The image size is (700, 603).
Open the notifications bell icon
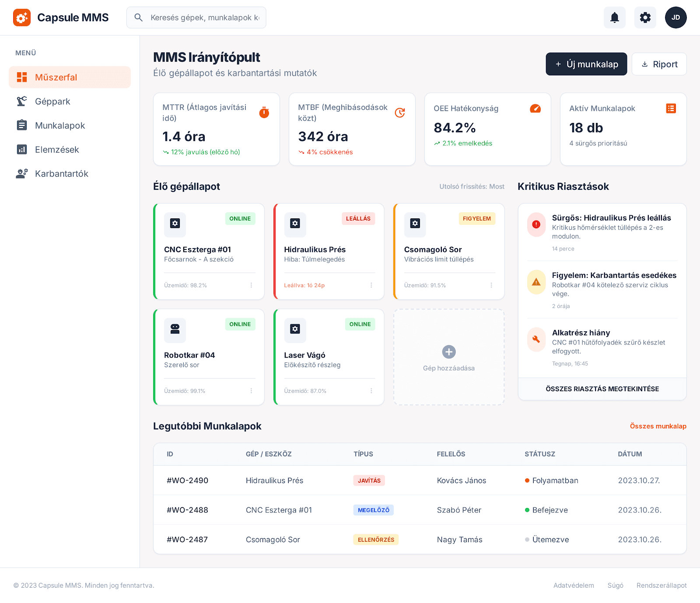click(614, 18)
